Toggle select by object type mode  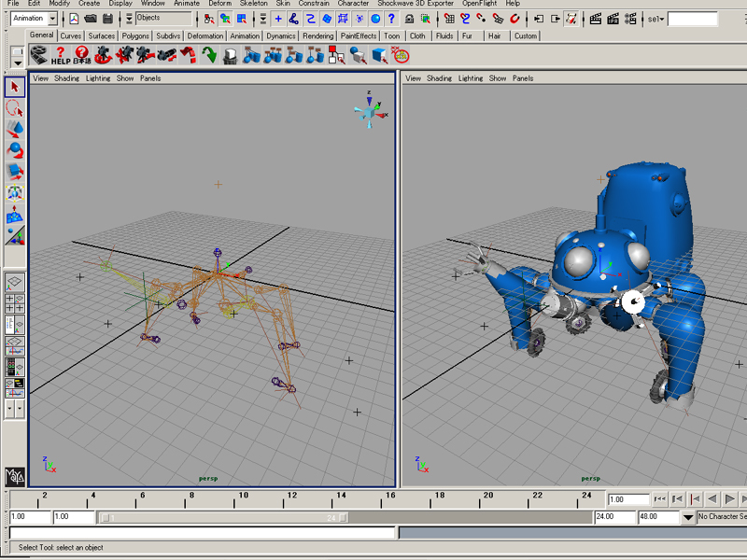(x=225, y=18)
